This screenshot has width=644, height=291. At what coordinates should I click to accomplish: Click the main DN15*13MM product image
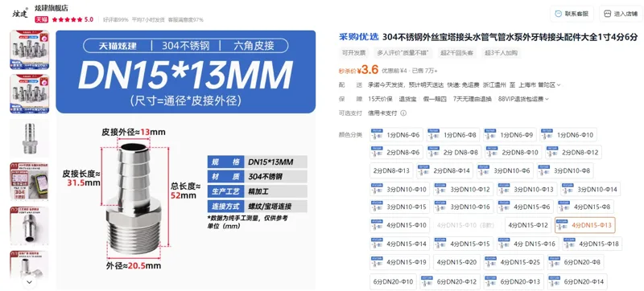[186, 159]
